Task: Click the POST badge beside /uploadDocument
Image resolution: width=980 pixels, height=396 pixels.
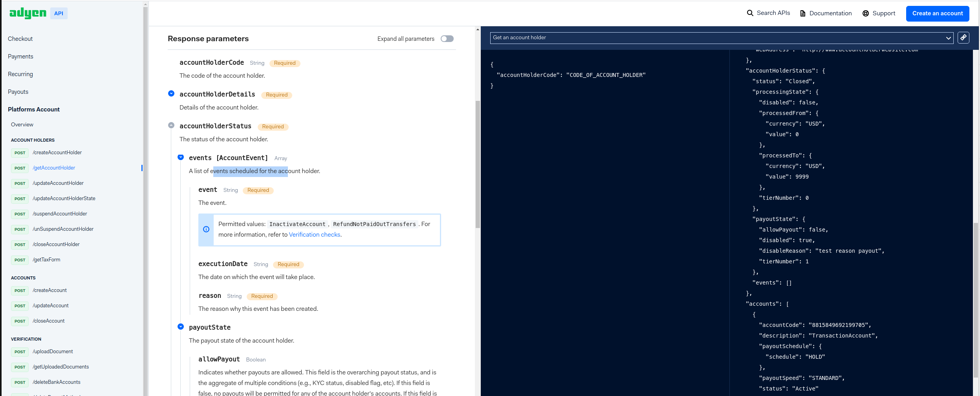Action: point(20,352)
